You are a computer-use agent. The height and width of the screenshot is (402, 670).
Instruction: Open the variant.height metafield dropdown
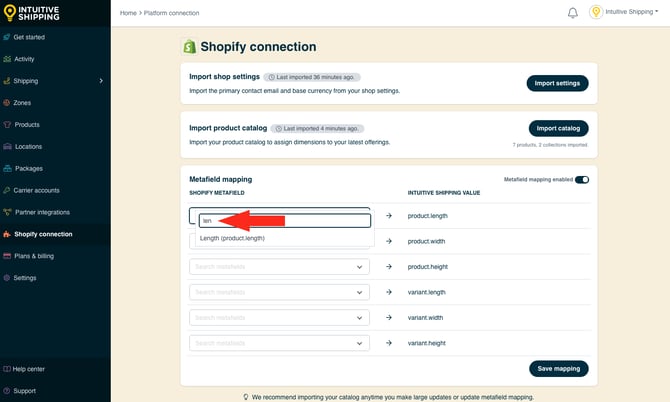tap(279, 343)
